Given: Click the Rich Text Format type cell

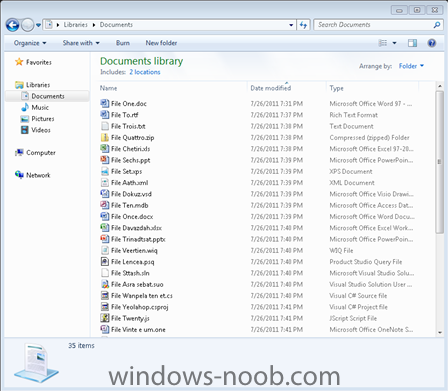Looking at the screenshot, I should click(x=354, y=115).
